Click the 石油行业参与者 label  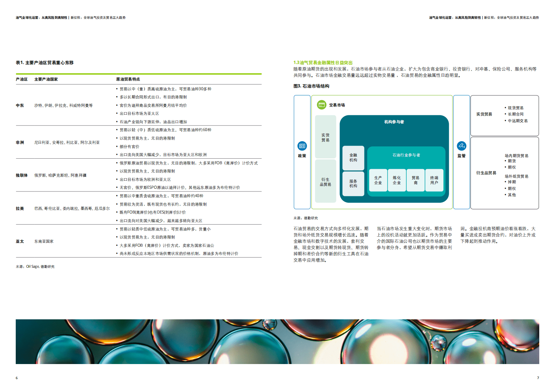[x=406, y=155]
